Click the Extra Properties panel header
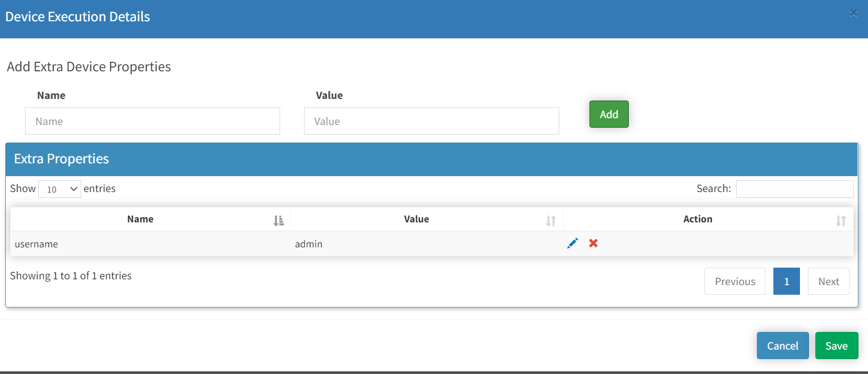The width and height of the screenshot is (868, 374). [61, 159]
